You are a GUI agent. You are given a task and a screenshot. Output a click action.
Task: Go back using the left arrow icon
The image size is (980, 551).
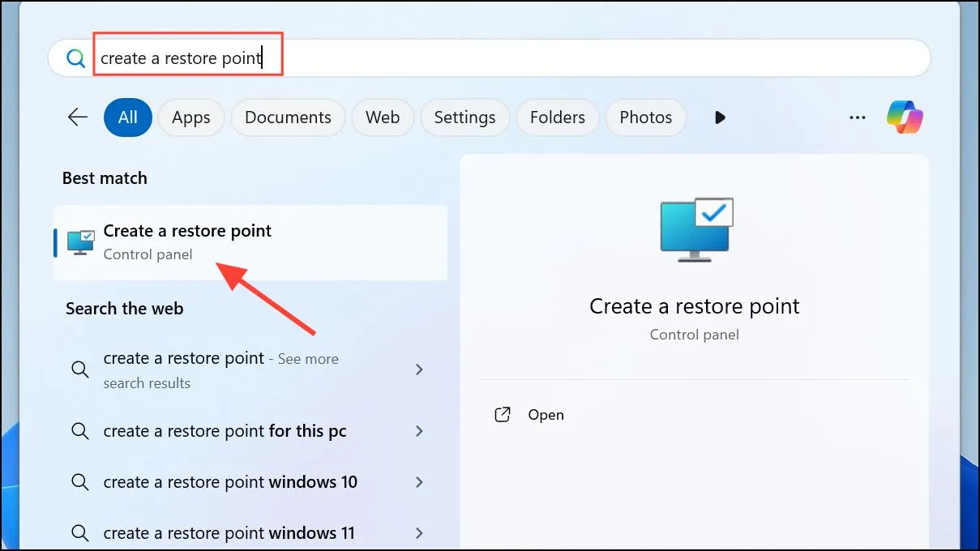click(x=78, y=117)
